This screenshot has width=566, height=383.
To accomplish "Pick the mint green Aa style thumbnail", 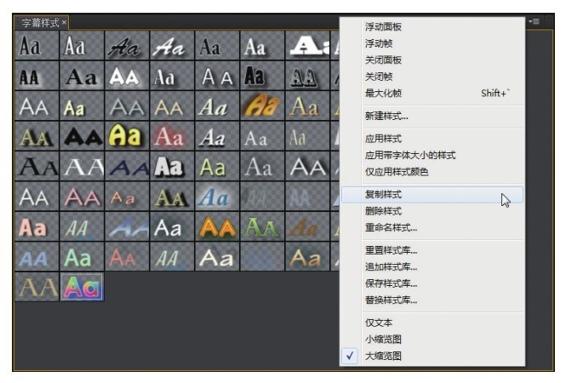I will tap(82, 257).
